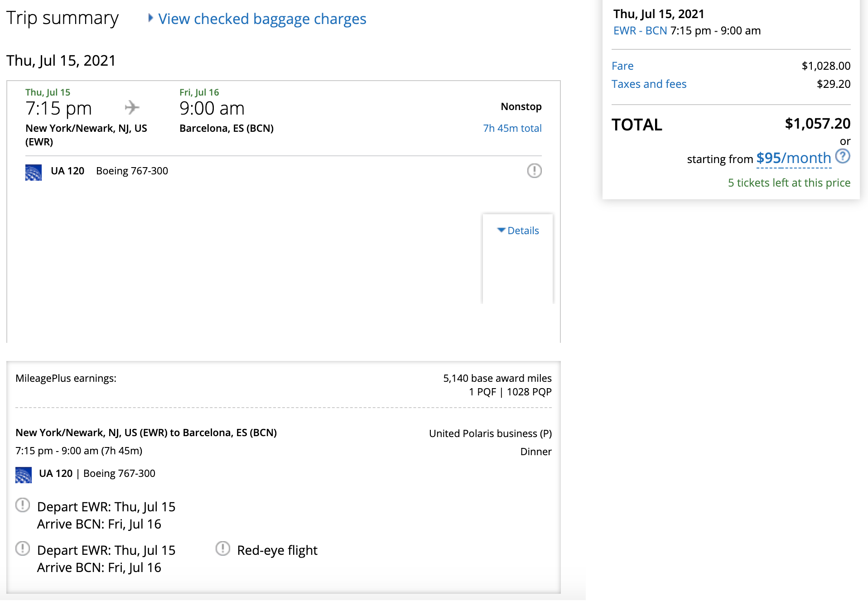Click the EWR - BCN route link
This screenshot has height=601, width=868.
[640, 31]
